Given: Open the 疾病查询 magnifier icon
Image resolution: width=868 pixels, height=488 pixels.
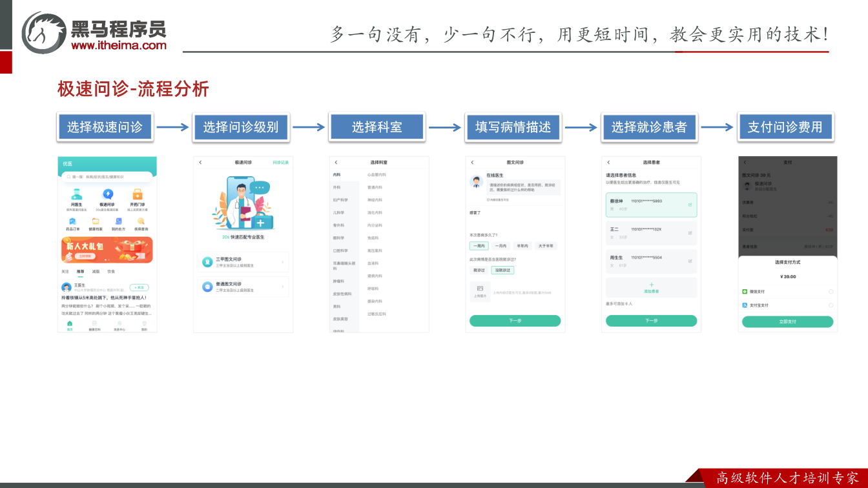Looking at the screenshot, I should pyautogui.click(x=141, y=221).
